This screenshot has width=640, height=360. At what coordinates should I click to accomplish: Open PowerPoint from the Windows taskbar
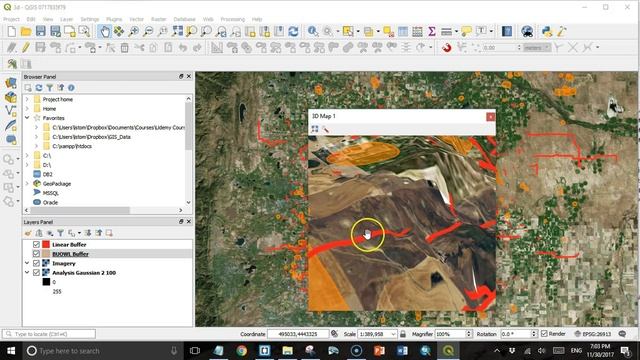point(379,351)
